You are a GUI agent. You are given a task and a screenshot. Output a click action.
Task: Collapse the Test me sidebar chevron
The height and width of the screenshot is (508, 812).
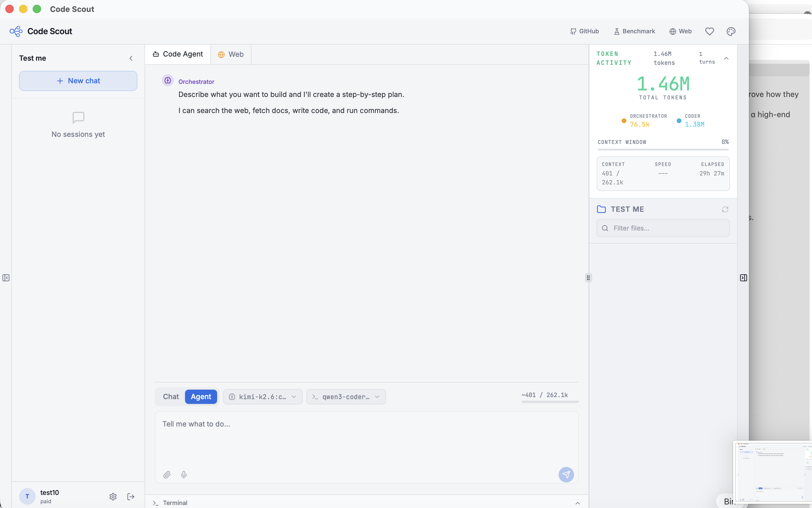pyautogui.click(x=131, y=59)
